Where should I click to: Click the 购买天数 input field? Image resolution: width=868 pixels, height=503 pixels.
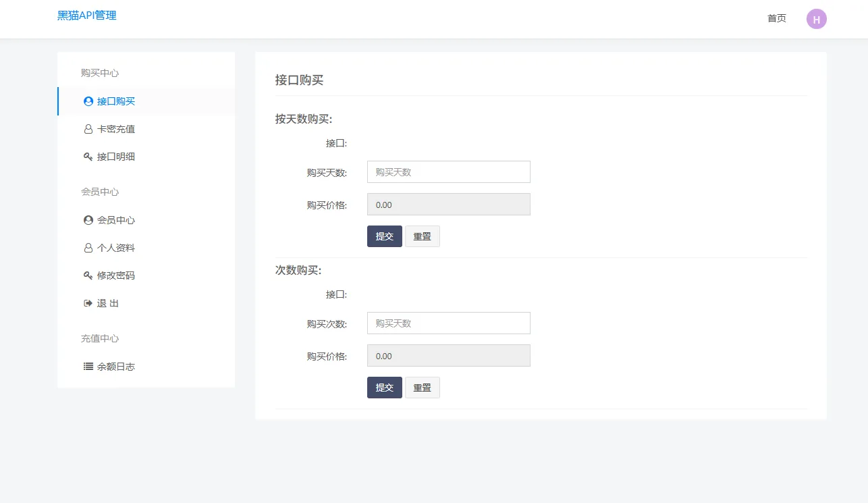[x=448, y=171]
